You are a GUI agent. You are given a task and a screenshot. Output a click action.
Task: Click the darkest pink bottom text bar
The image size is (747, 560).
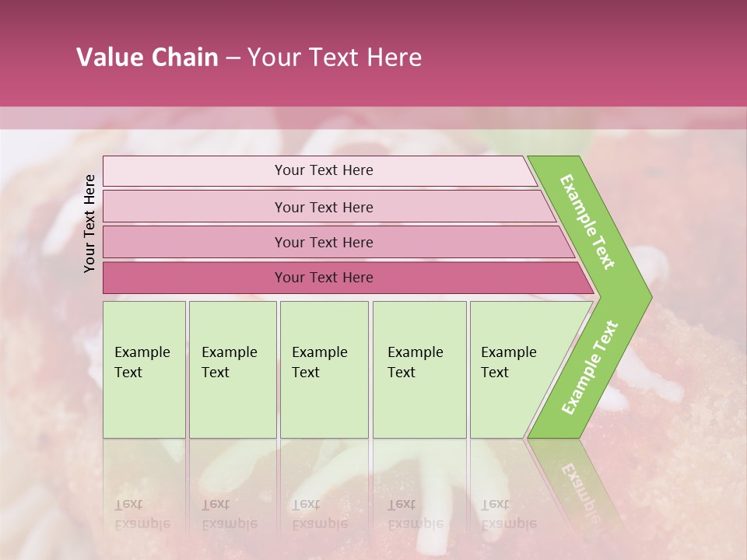pyautogui.click(x=323, y=278)
